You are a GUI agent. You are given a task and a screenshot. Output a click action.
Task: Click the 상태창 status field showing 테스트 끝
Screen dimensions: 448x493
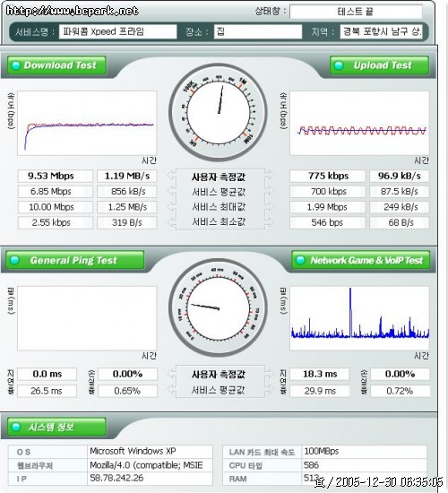[356, 12]
